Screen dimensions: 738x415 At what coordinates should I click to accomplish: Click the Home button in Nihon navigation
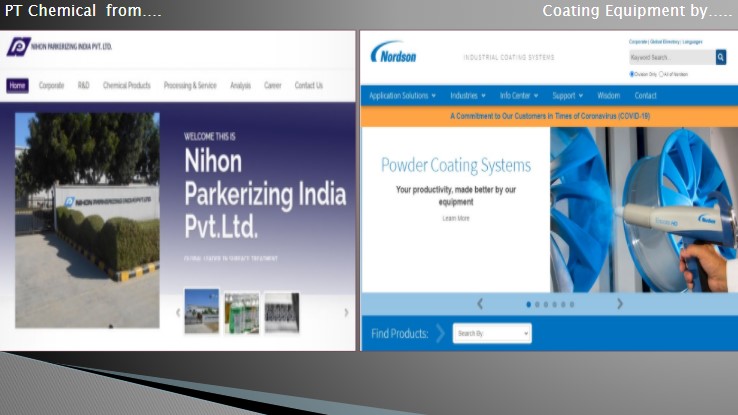tap(17, 86)
